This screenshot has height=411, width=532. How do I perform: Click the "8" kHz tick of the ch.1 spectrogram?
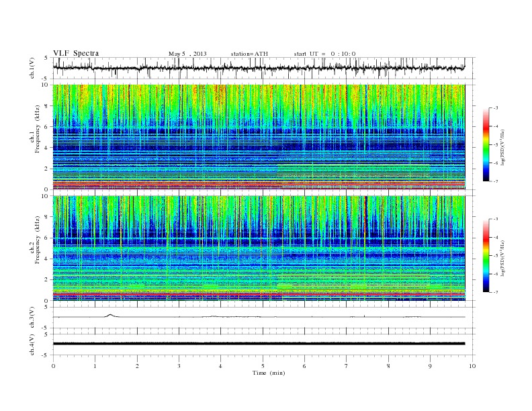pyautogui.click(x=46, y=106)
